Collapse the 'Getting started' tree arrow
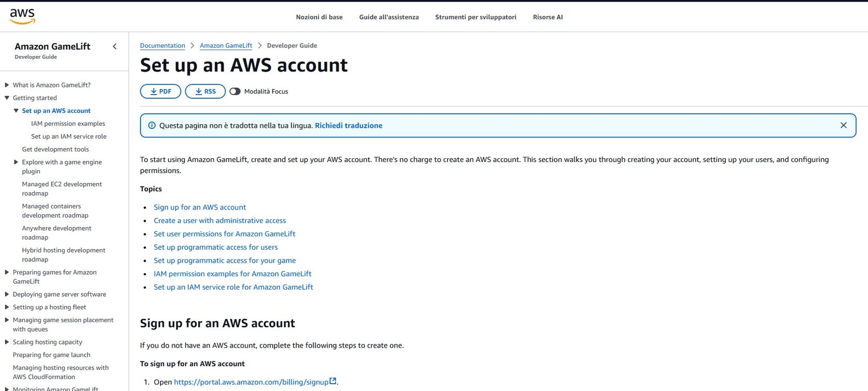 point(7,98)
